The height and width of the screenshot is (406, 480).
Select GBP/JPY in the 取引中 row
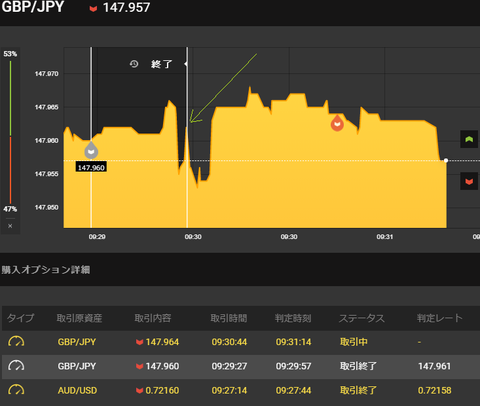pos(77,342)
